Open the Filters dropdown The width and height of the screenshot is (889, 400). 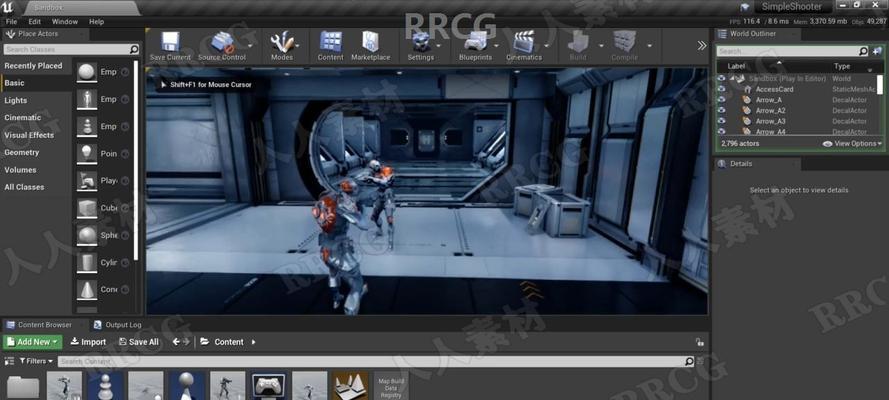[36, 361]
